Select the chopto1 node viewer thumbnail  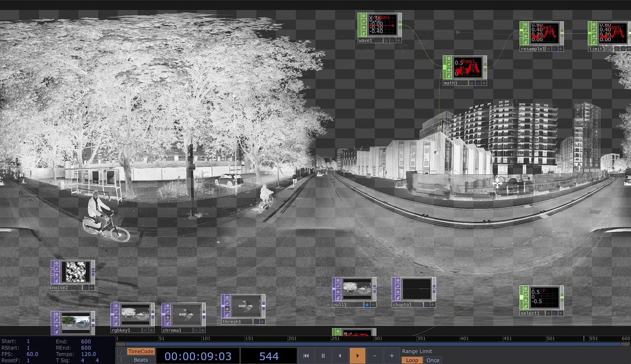tap(417, 289)
